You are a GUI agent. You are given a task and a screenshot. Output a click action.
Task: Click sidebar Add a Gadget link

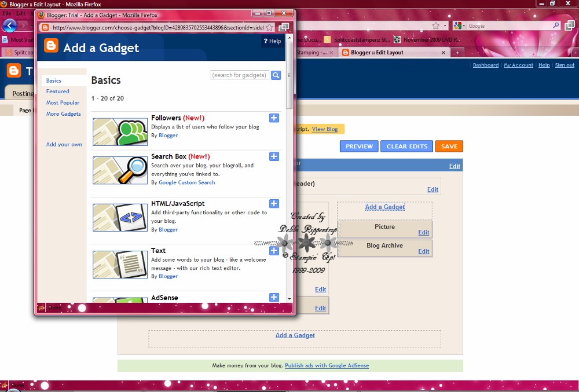tap(385, 207)
